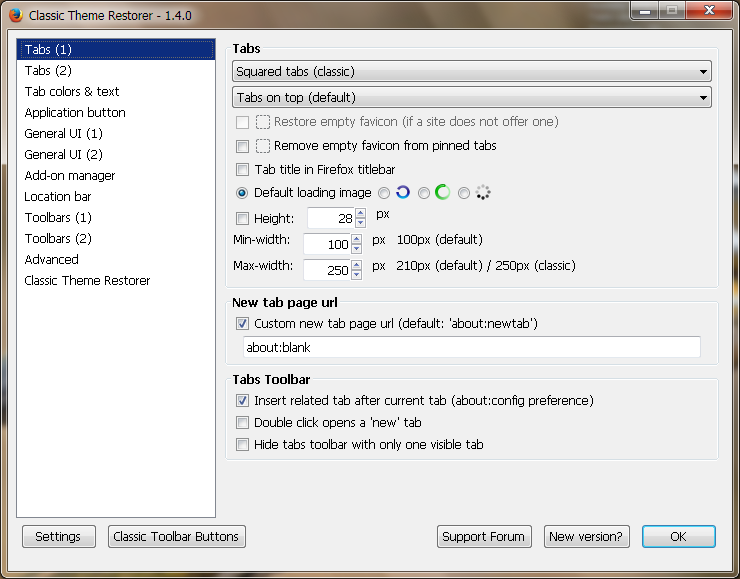
Task: Open the Squared tabs (classic) dropdown
Action: [x=472, y=72]
